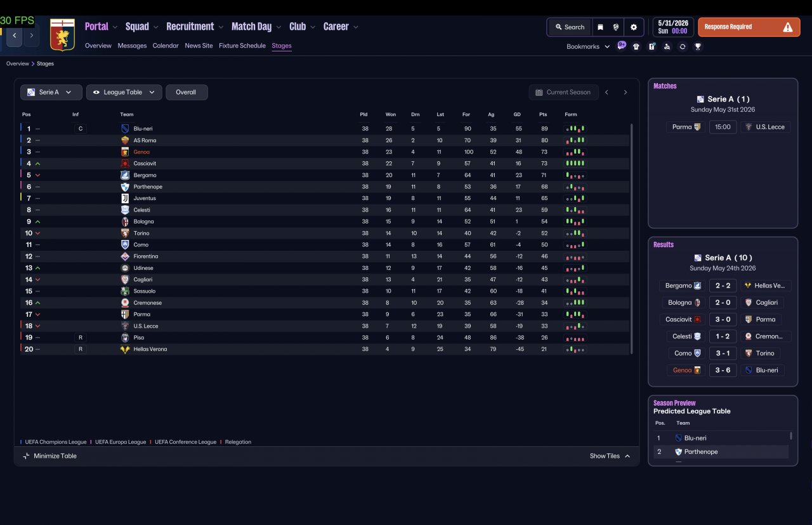Open the Genoa 3 - 6 Blu-neri result score
The width and height of the screenshot is (812, 525).
[723, 370]
